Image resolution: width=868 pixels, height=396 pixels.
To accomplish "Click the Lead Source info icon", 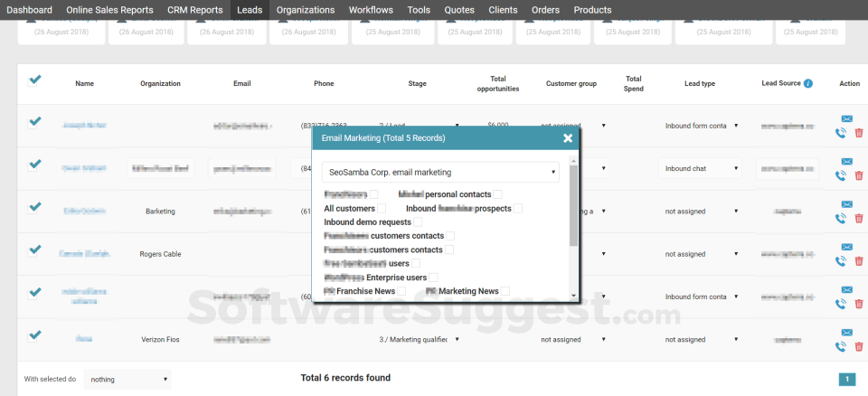I will tap(807, 83).
